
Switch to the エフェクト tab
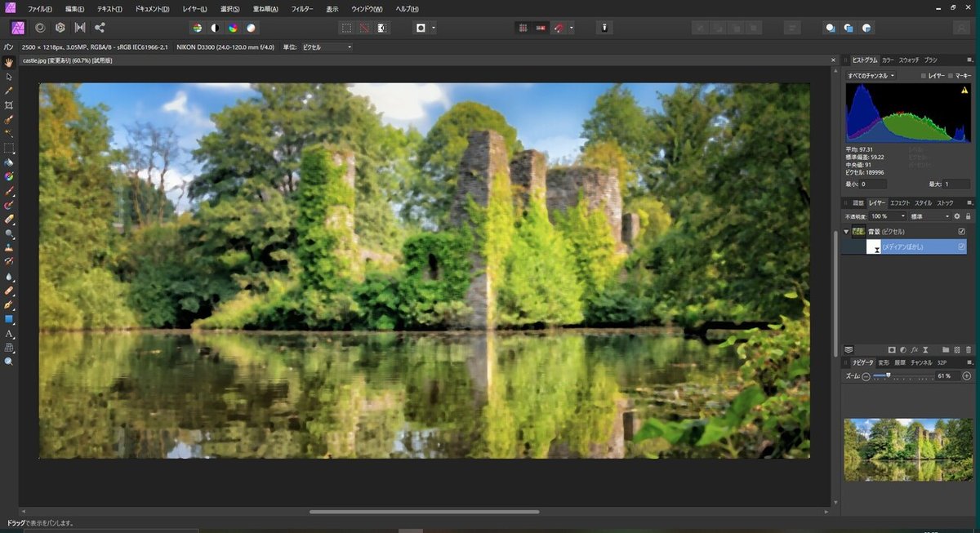tap(900, 202)
